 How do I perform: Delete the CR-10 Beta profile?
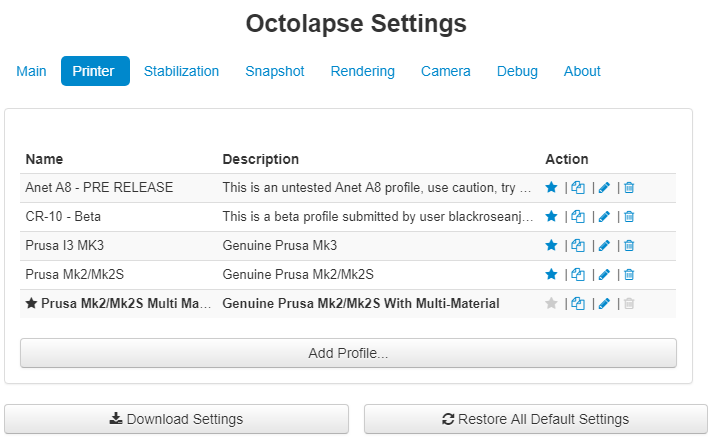pyautogui.click(x=629, y=216)
